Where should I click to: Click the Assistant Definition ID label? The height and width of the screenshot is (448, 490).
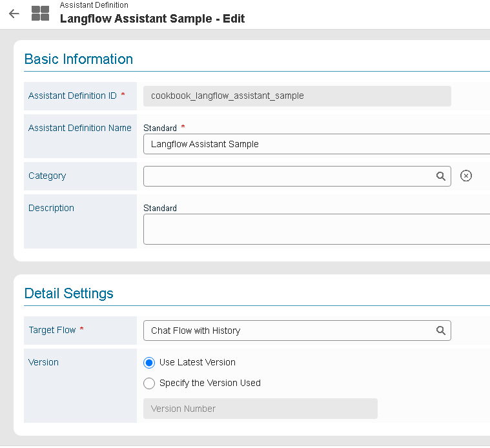[x=72, y=96]
